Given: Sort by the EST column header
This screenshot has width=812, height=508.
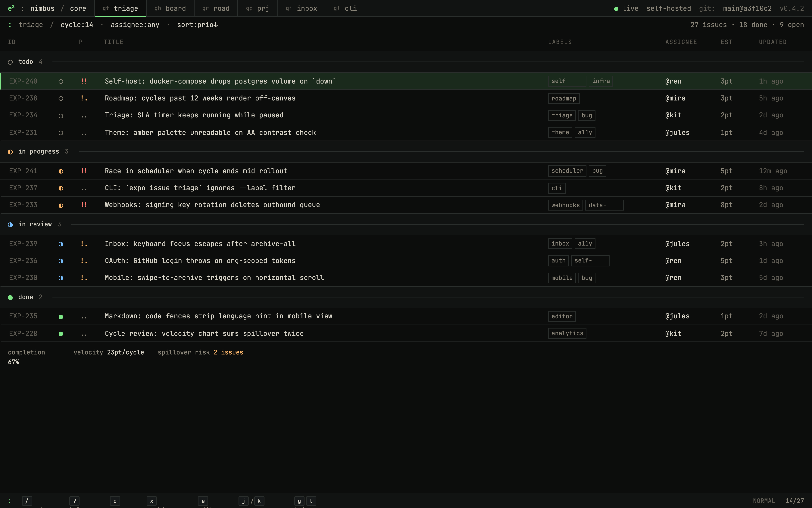Looking at the screenshot, I should tap(726, 42).
